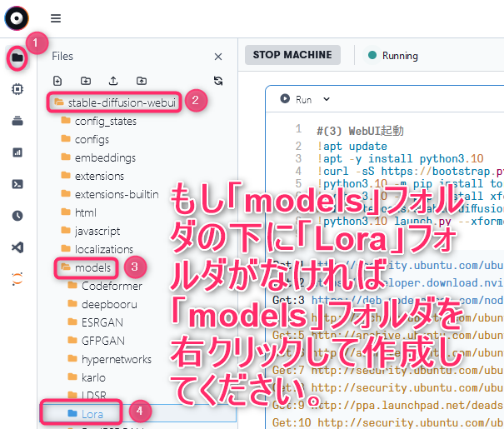Click the New File icon
This screenshot has width=504, height=429.
[57, 81]
